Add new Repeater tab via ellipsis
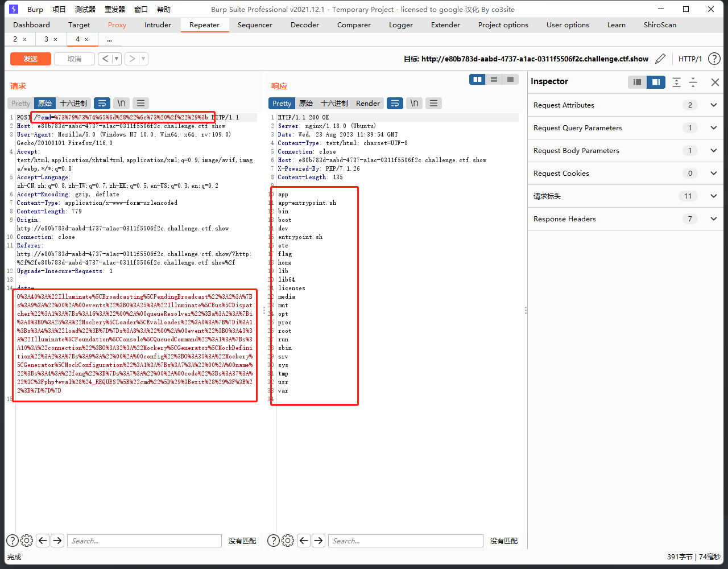 pos(109,39)
